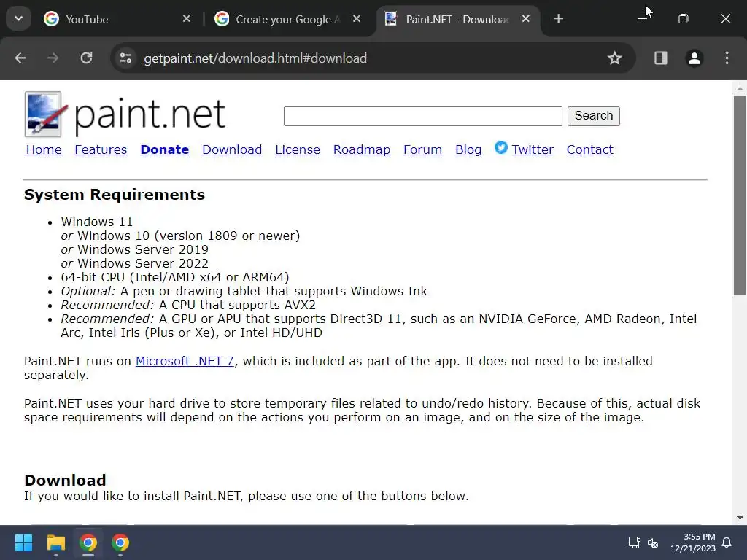Viewport: 747px width, 560px height.
Task: Open the License link
Action: [x=298, y=149]
